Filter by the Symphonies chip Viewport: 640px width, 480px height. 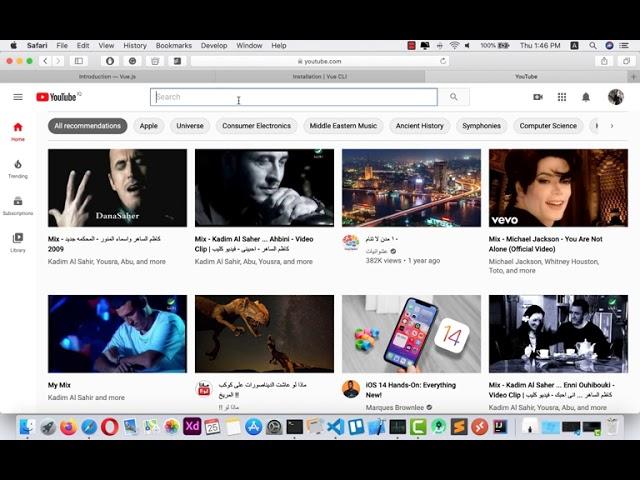[x=482, y=126]
